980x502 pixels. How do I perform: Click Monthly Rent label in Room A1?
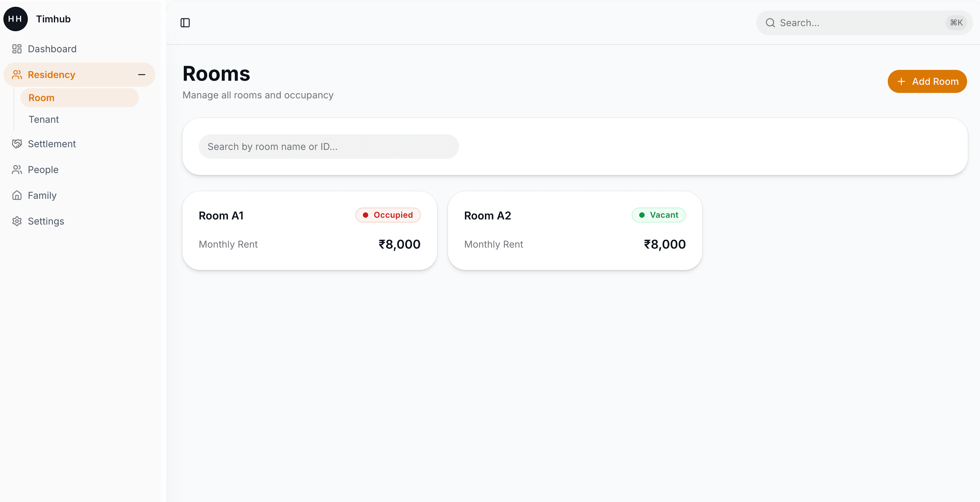tap(228, 244)
